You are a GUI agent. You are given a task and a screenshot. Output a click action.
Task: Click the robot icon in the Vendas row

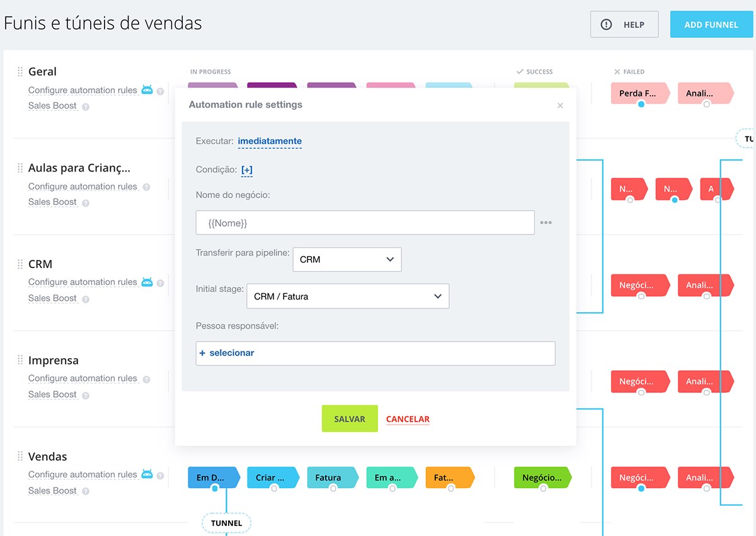pos(147,474)
